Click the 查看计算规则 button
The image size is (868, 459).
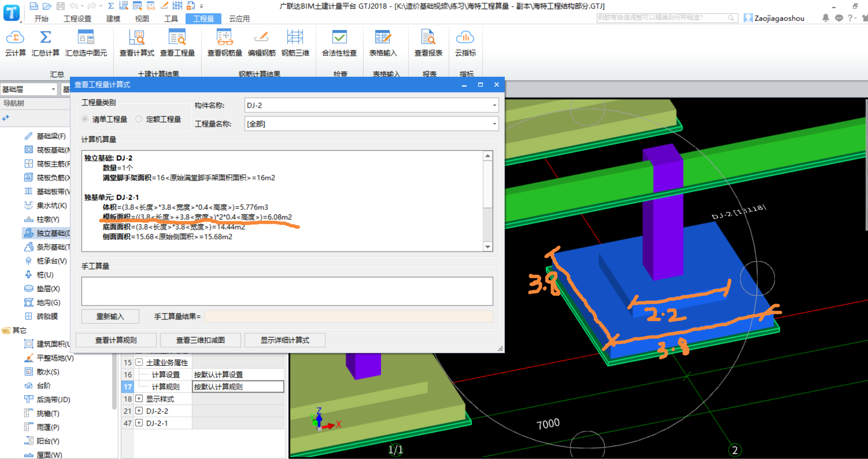(116, 340)
